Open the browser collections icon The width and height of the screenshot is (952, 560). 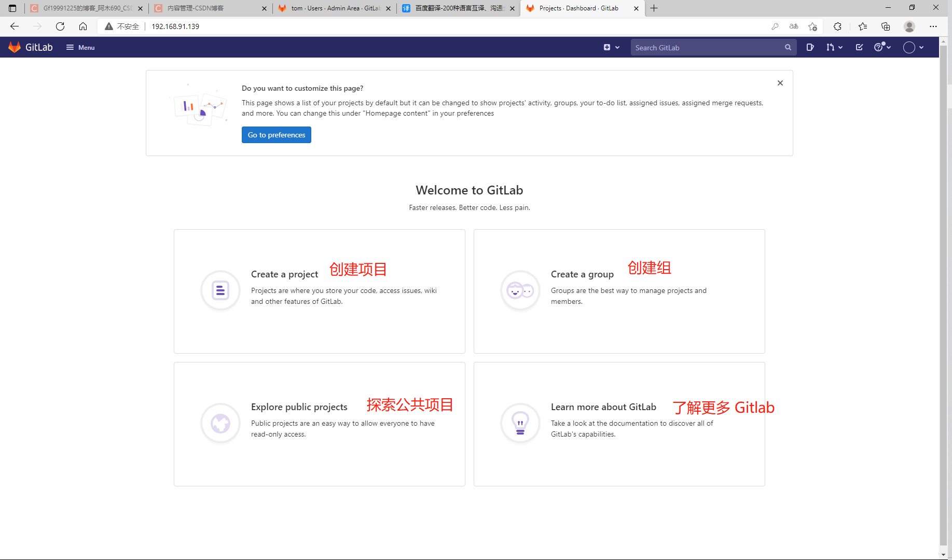[886, 26]
